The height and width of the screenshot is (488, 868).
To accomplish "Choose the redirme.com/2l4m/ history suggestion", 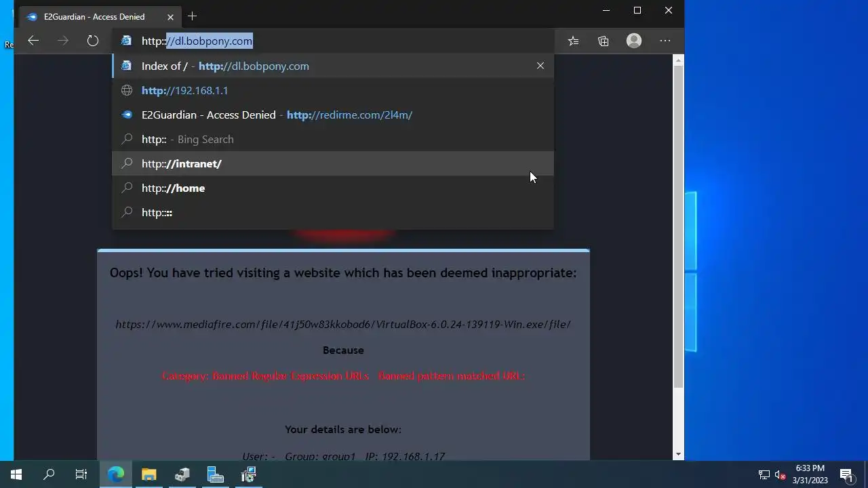I will tap(333, 115).
